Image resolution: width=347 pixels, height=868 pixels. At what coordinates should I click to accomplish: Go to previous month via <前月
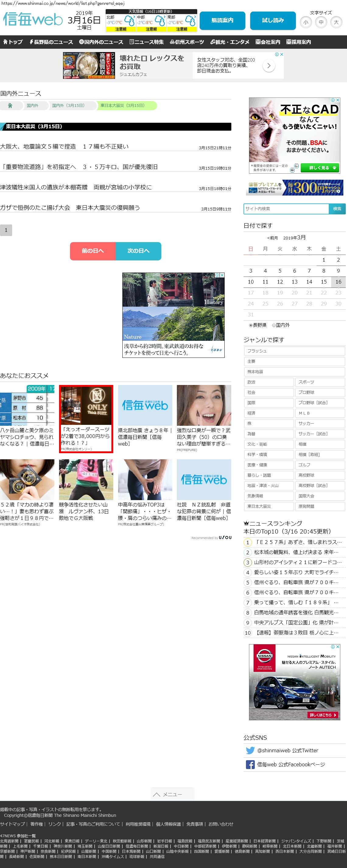272,238
